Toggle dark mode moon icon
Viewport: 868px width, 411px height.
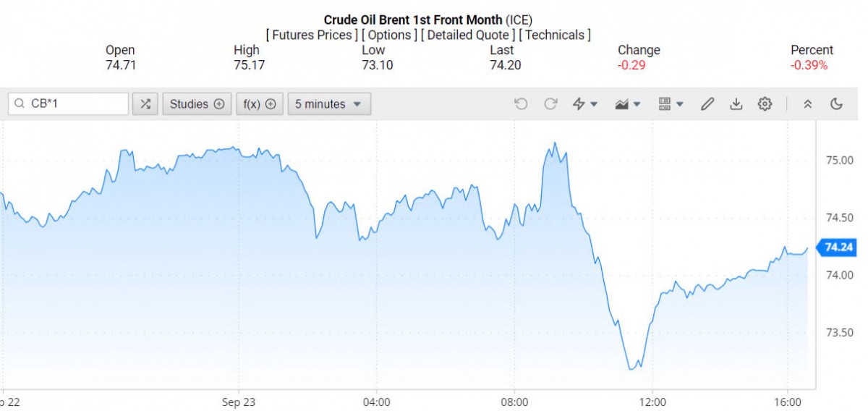pos(837,104)
